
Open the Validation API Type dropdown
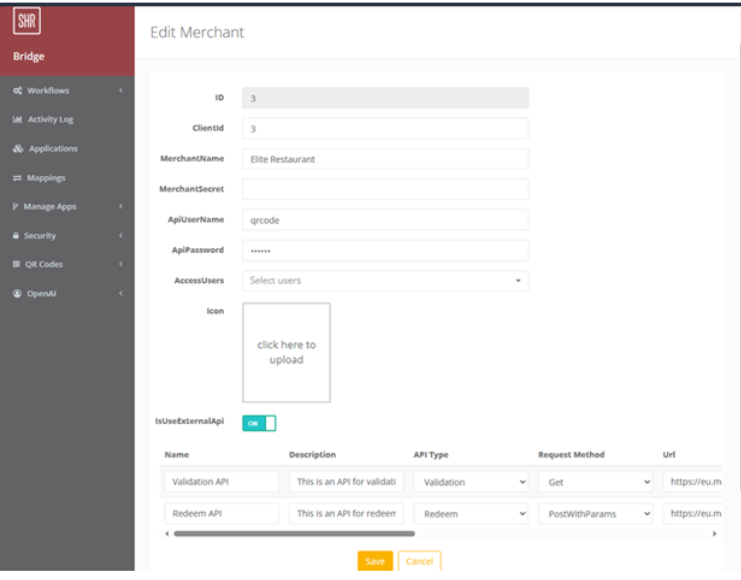[x=471, y=482]
